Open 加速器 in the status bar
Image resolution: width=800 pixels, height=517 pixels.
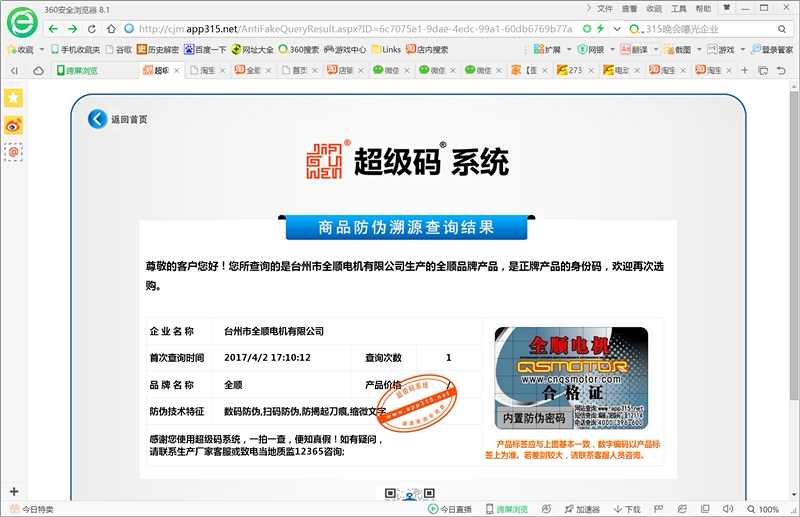(x=582, y=509)
